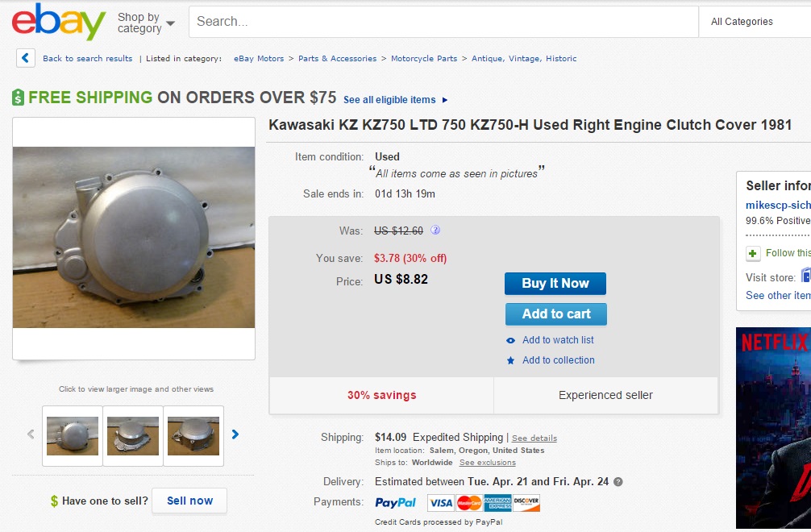This screenshot has width=811, height=532.
Task: Click in the Search field
Action: click(x=443, y=22)
